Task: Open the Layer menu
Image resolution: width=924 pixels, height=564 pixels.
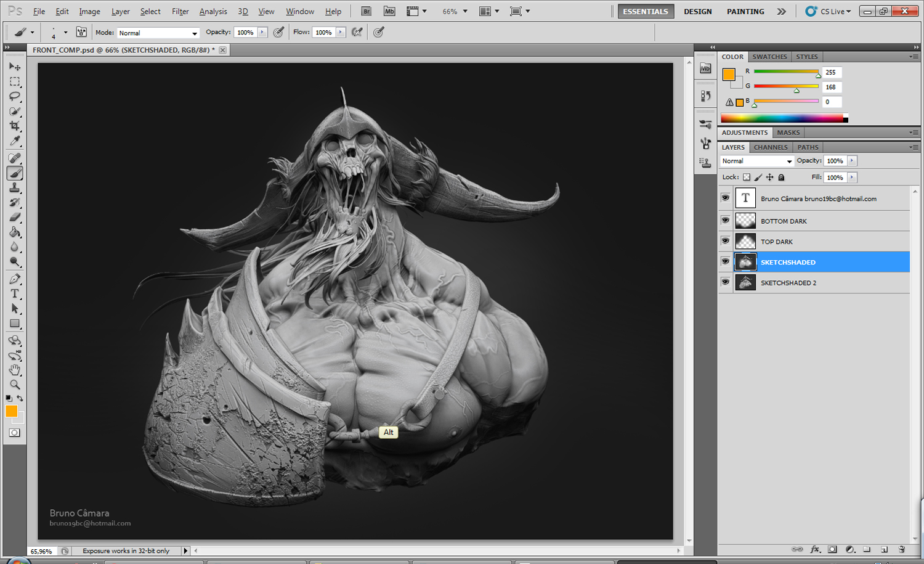Action: (120, 11)
